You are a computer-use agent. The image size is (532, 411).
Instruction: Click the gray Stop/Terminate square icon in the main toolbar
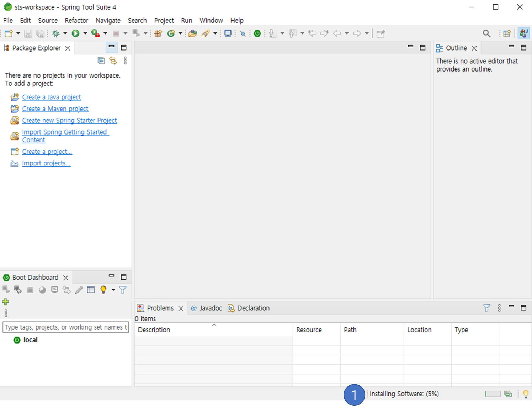point(116,33)
